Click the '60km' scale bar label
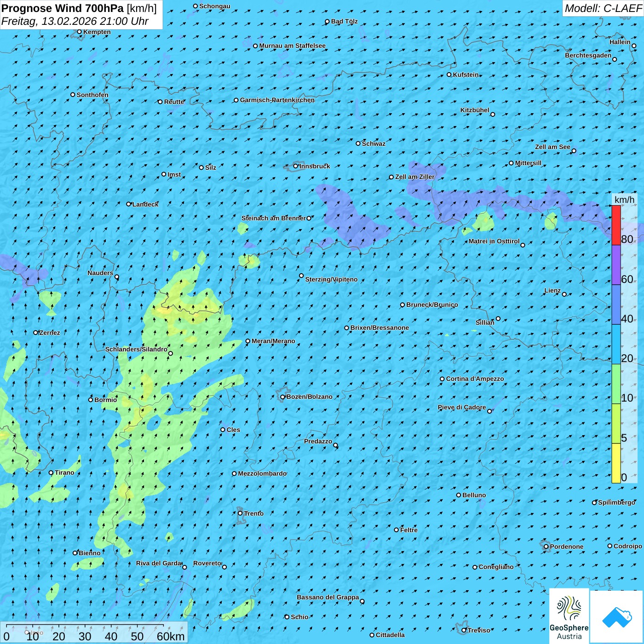Screen dimensions: 644x644 171,636
